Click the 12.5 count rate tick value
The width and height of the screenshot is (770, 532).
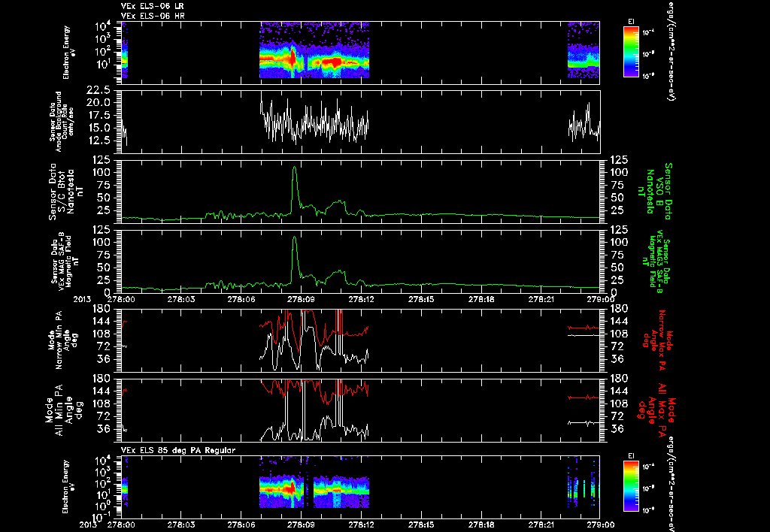pos(99,141)
